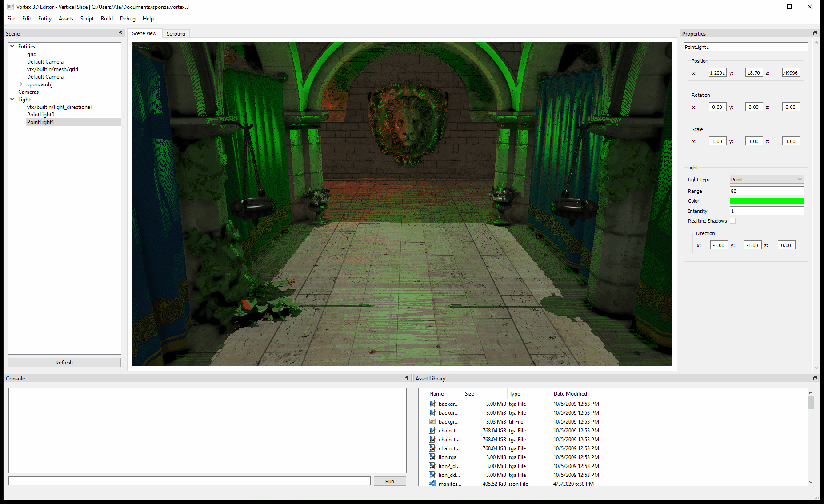
Task: Open the Assets menu
Action: point(66,19)
